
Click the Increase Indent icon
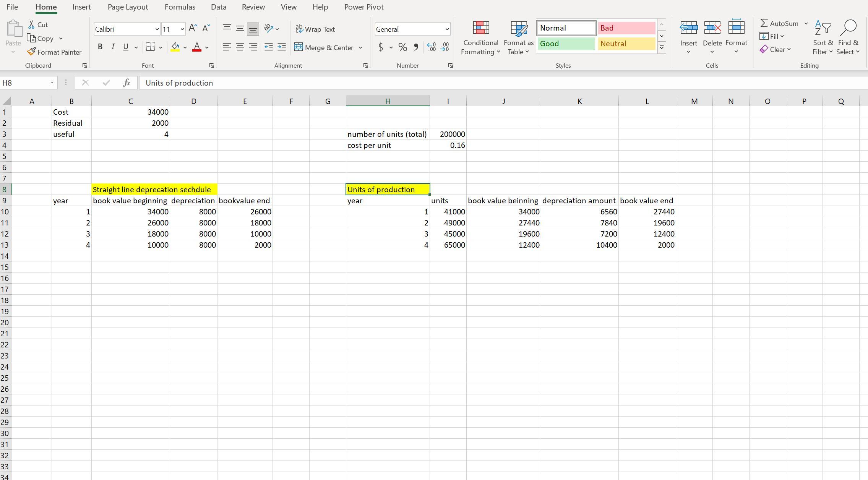[x=282, y=47]
